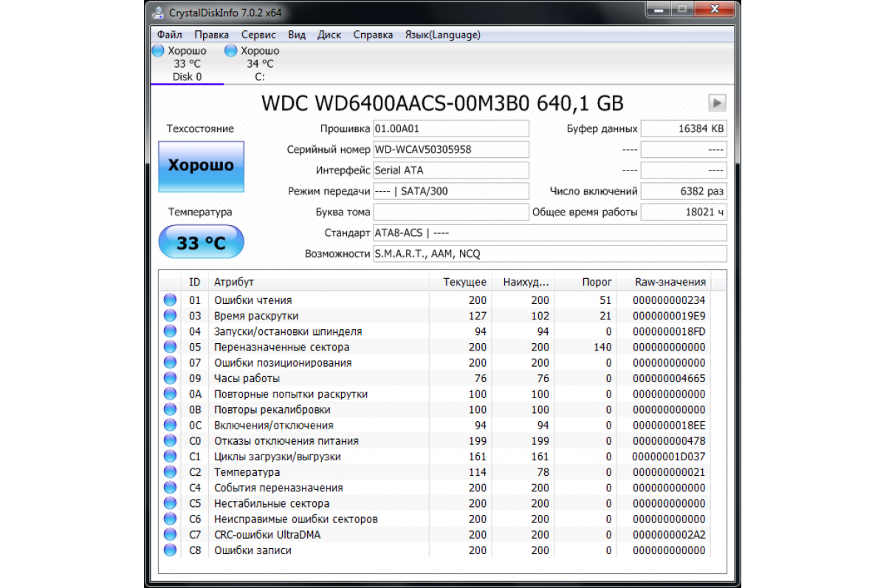The height and width of the screenshot is (588, 886).
Task: Select the Disk 0 drive tab
Action: coord(187,64)
